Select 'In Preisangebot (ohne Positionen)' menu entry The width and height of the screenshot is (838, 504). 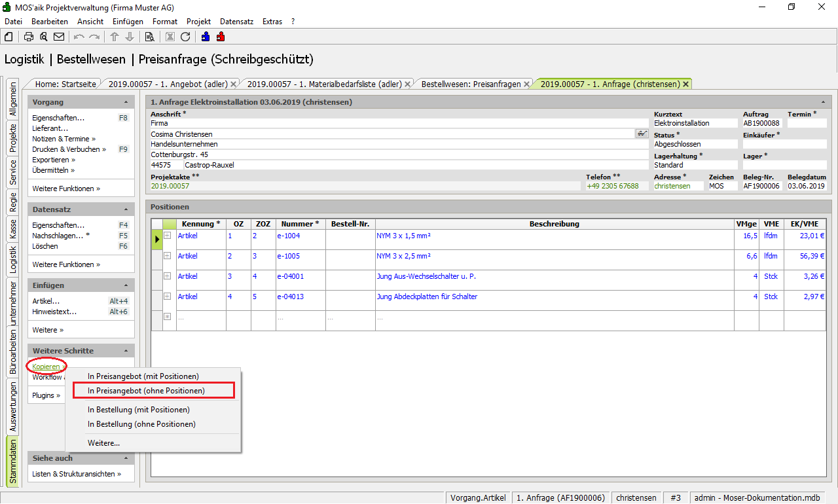[146, 391]
